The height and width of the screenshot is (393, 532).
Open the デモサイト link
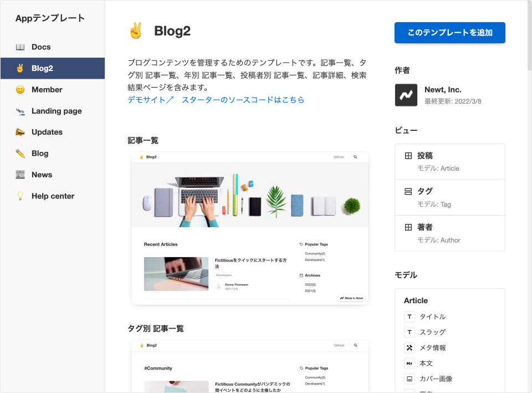coord(151,100)
